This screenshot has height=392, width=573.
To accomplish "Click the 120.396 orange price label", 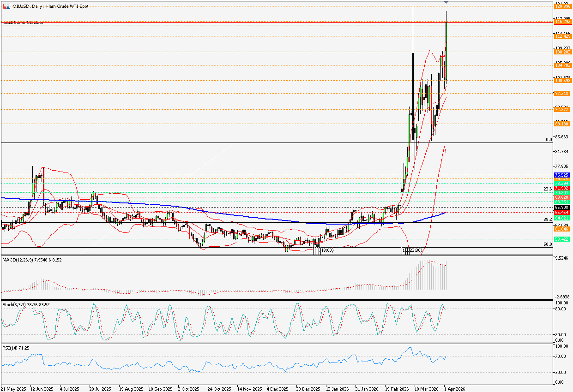I will [563, 6].
